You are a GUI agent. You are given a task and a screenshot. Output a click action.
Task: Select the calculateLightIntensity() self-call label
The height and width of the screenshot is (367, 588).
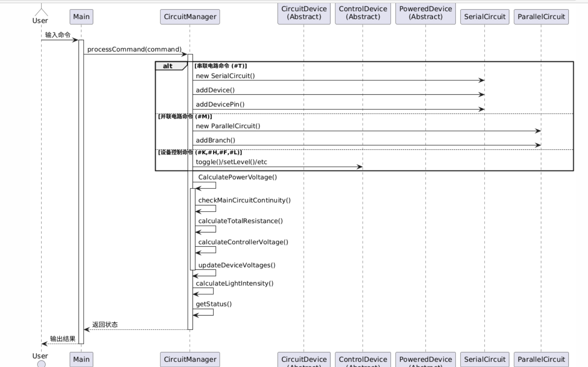[x=235, y=283]
